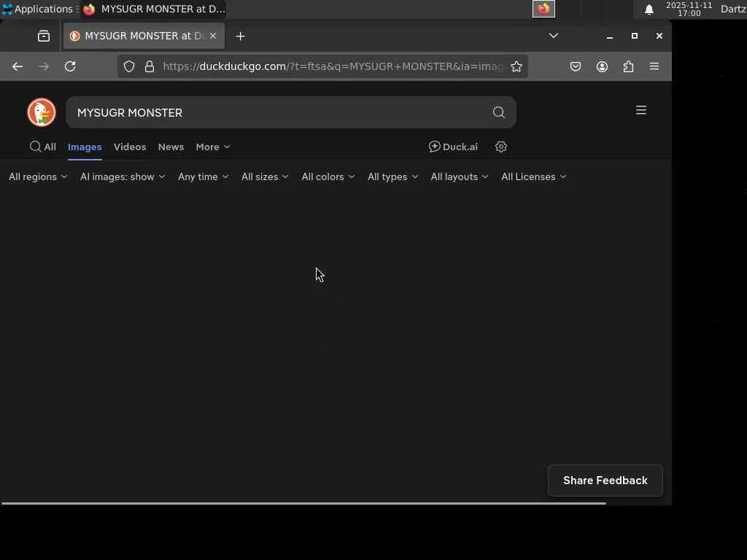Screen dimensions: 747x560
Task: Select the MYSUGR MONSTER browser tab
Action: [x=144, y=36]
